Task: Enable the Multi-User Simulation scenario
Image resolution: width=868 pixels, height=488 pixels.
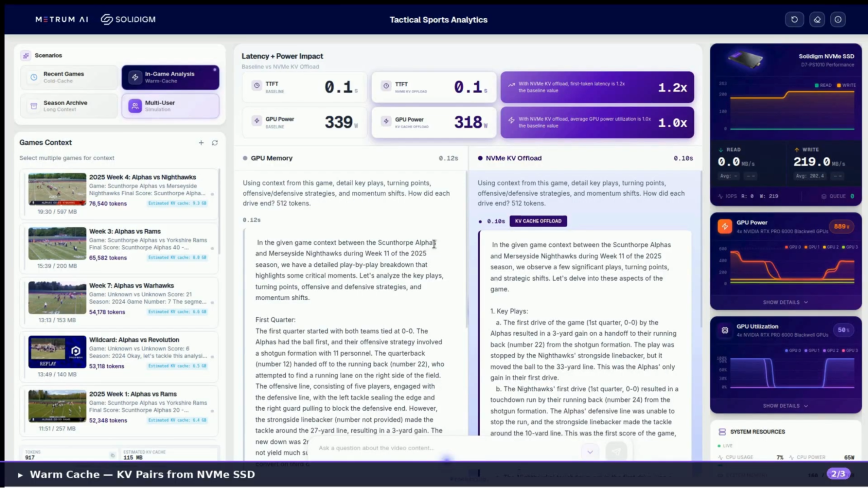Action: [170, 106]
